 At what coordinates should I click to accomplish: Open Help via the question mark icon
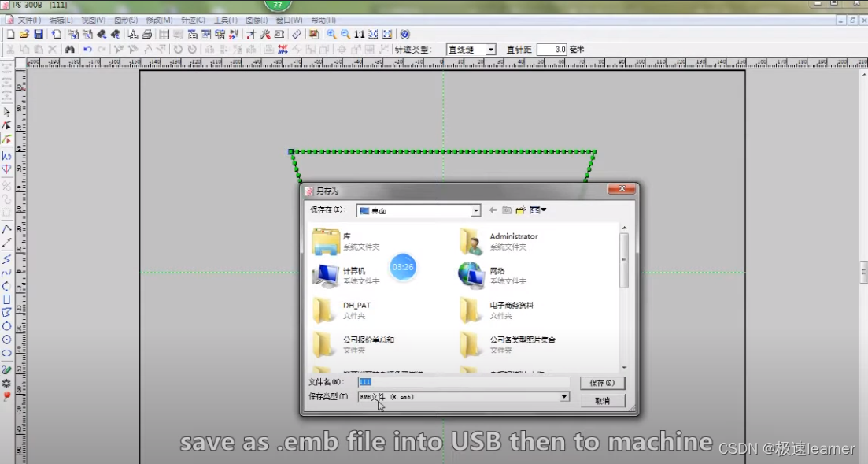[x=405, y=35]
